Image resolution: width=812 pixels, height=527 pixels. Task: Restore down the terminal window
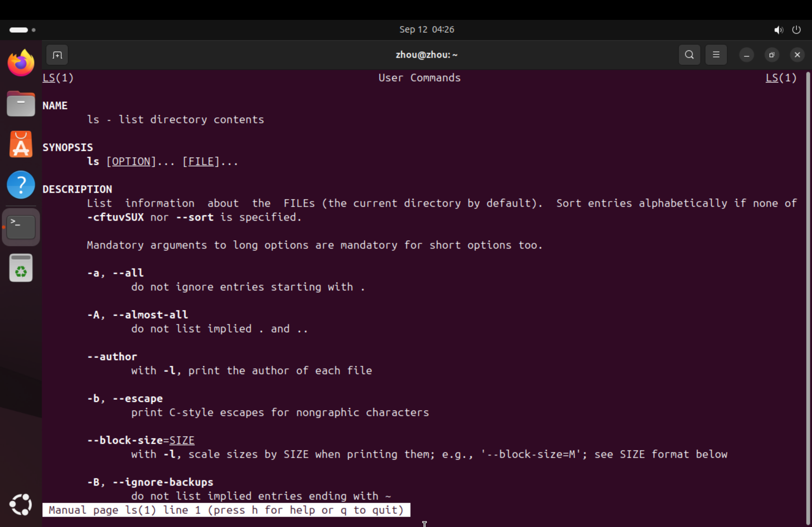(771, 55)
